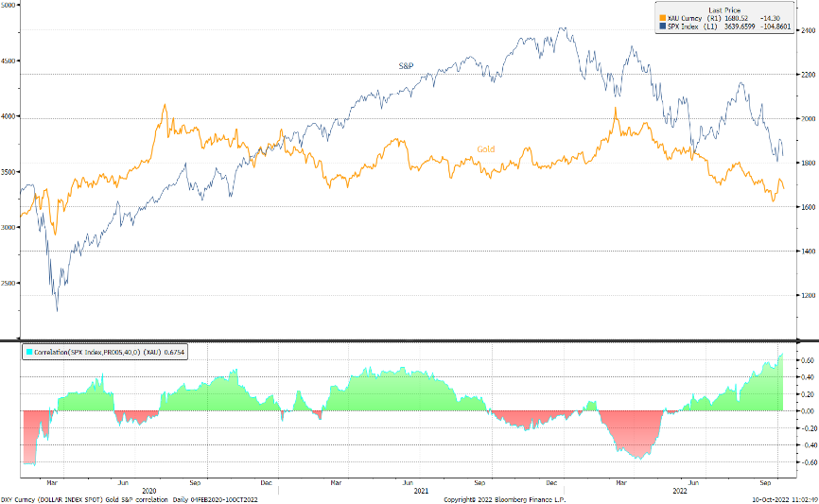Click the 2500 left axis label
The width and height of the screenshot is (819, 504).
[8, 283]
